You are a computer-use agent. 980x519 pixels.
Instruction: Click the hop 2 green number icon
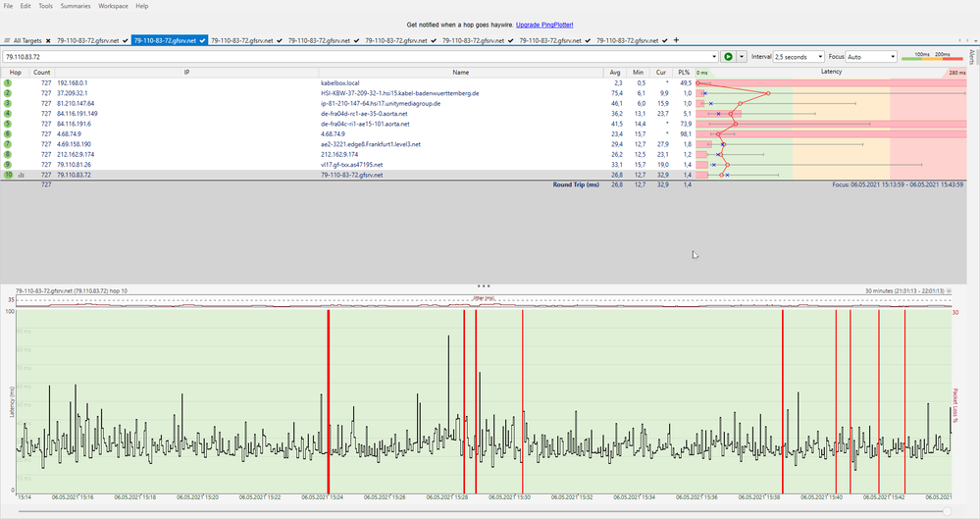coord(8,93)
